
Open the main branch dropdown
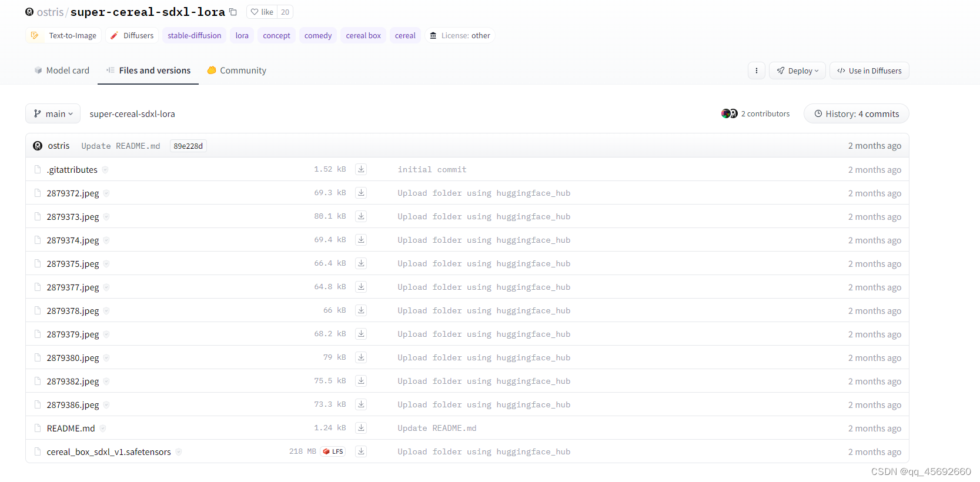53,113
